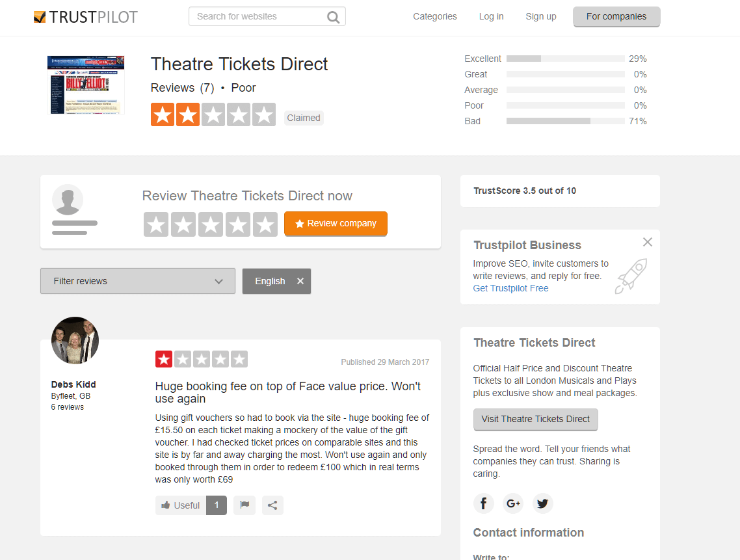Select a one-star rating in the review widget
This screenshot has width=740, height=560.
[x=155, y=224]
